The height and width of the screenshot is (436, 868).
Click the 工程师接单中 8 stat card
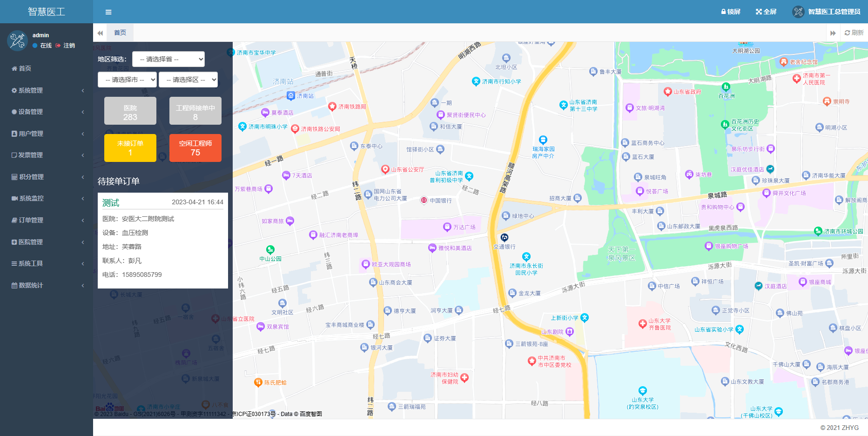[x=195, y=111]
